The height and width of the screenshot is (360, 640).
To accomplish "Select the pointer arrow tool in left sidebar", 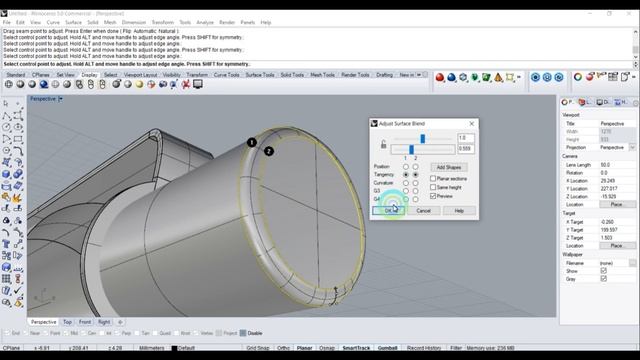I will click(x=6, y=104).
